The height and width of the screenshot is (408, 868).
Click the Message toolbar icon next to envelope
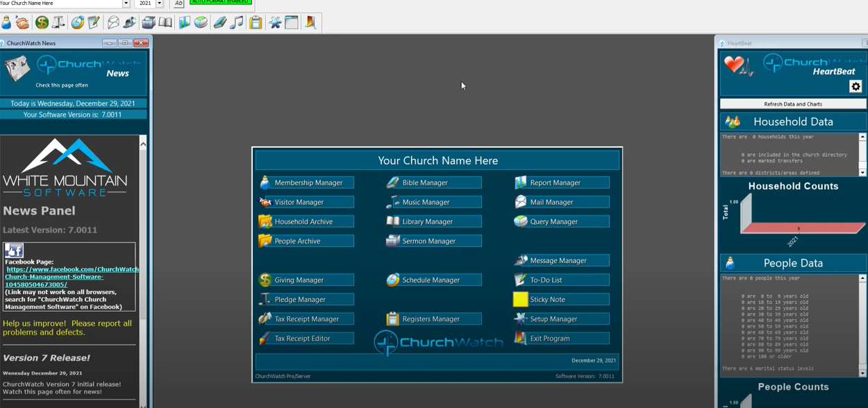point(130,23)
